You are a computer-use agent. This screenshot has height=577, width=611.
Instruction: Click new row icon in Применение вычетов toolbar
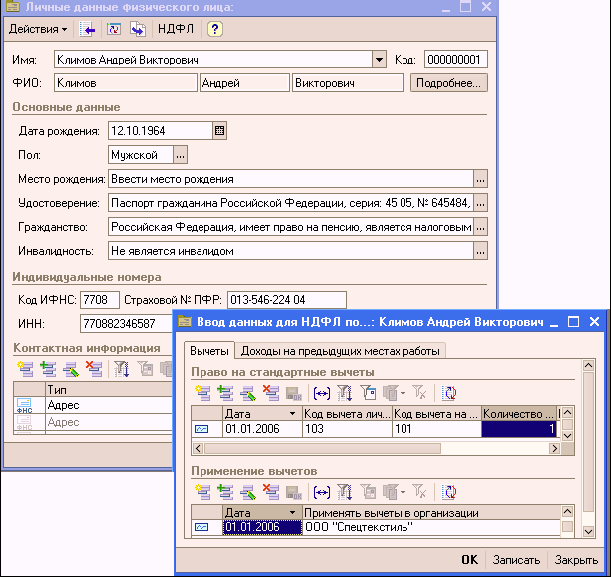click(201, 491)
